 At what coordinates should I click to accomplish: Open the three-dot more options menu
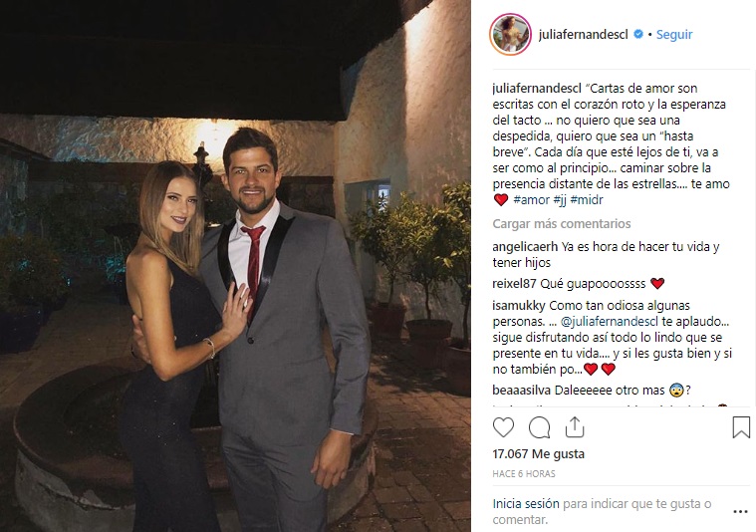coord(740,512)
